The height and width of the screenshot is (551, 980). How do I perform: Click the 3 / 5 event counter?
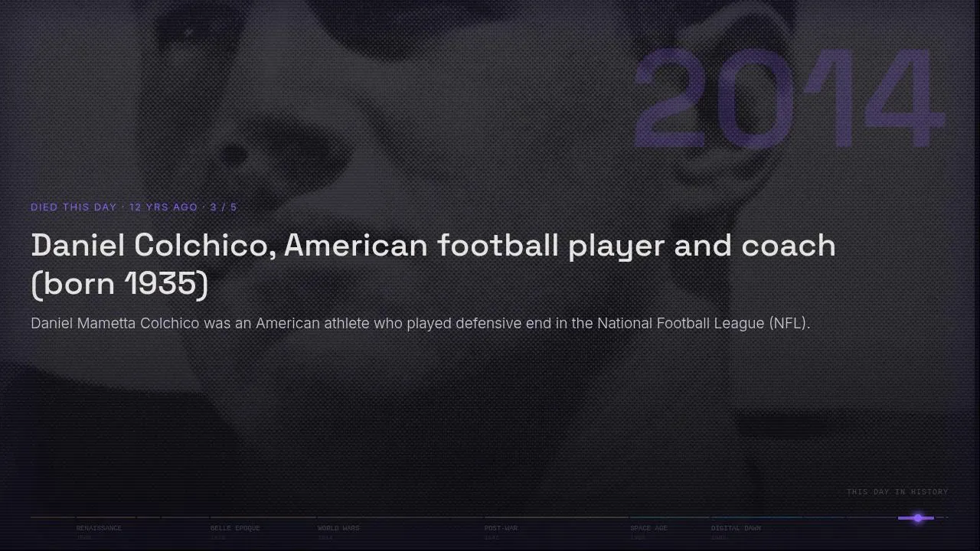[x=224, y=207]
